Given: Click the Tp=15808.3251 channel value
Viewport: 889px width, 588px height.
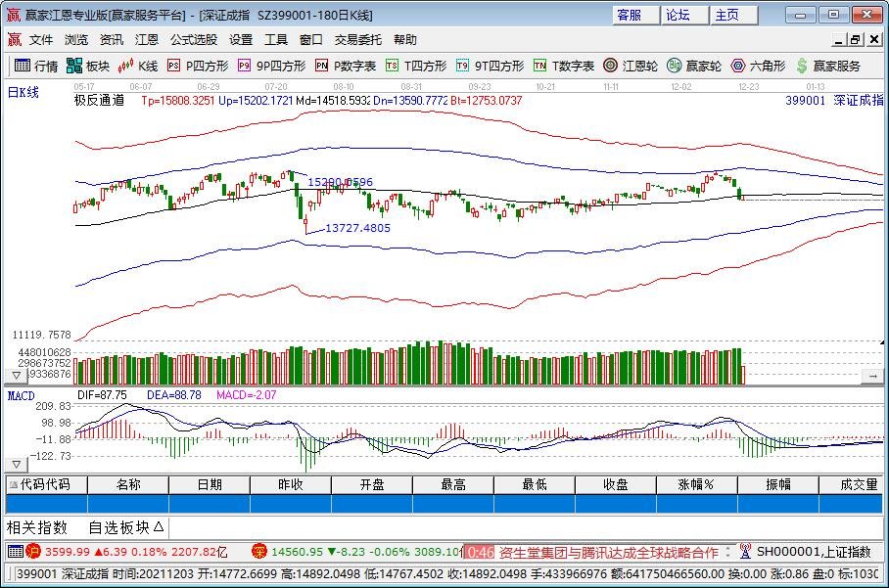Looking at the screenshot, I should coord(178,100).
